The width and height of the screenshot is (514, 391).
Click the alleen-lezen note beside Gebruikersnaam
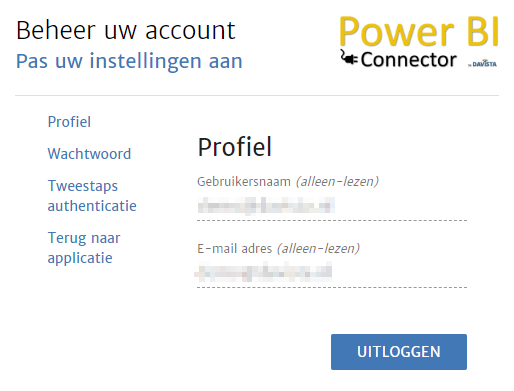337,182
